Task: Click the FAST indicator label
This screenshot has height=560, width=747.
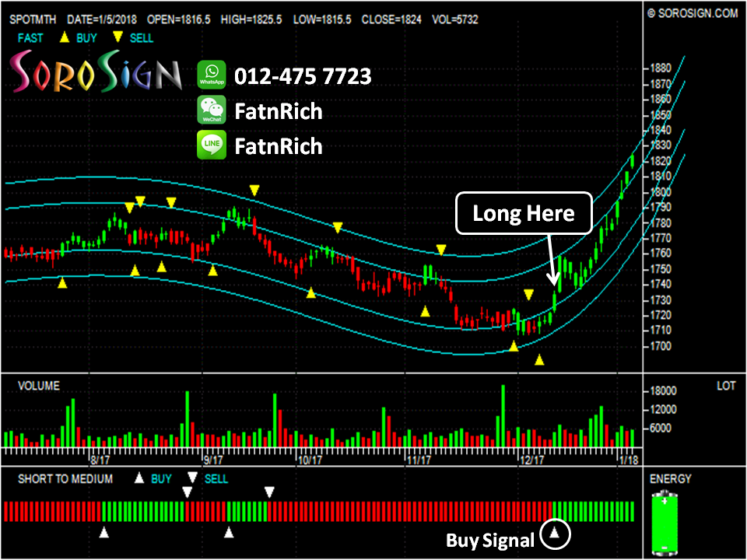Action: pyautogui.click(x=30, y=37)
